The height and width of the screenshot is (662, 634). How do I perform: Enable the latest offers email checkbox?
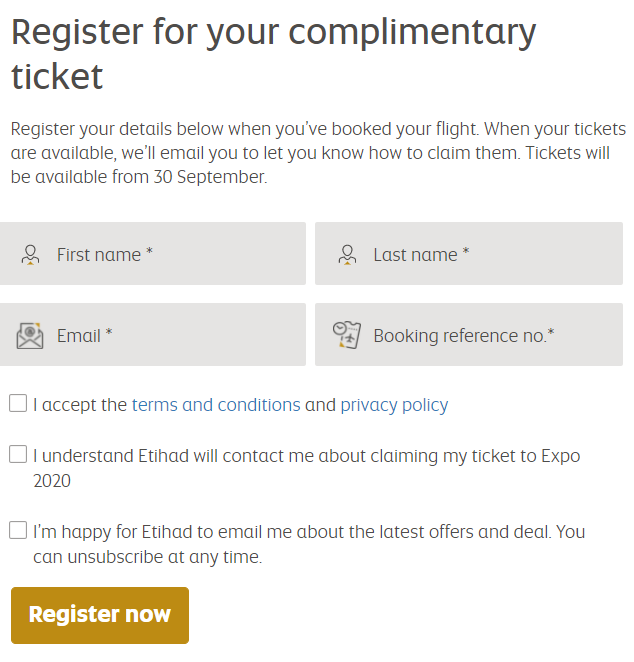[x=18, y=530]
